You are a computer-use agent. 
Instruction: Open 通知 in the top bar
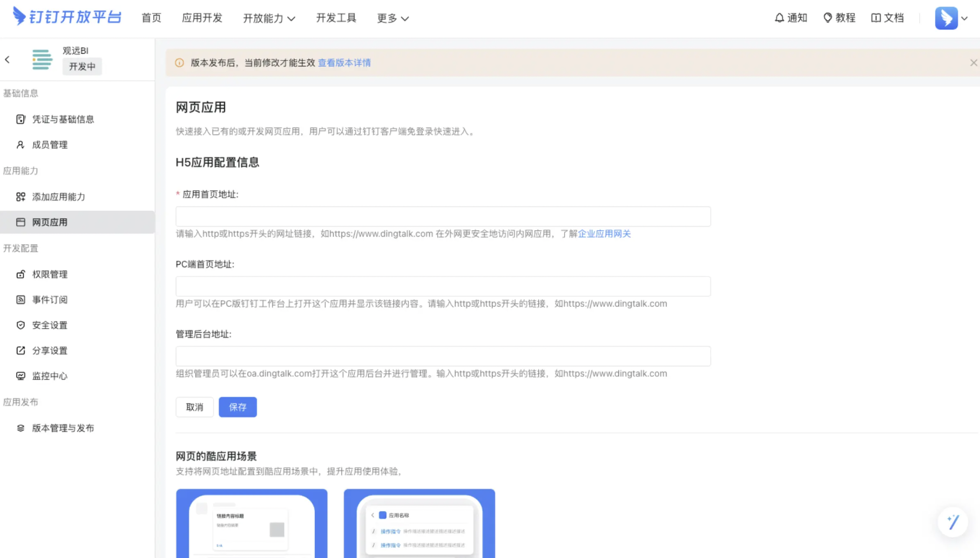pyautogui.click(x=791, y=18)
